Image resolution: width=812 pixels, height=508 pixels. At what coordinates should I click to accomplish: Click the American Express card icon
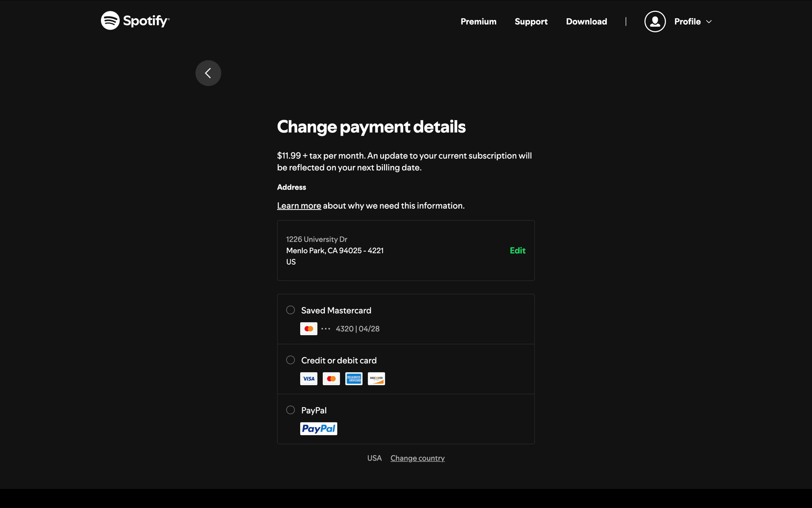pyautogui.click(x=354, y=378)
